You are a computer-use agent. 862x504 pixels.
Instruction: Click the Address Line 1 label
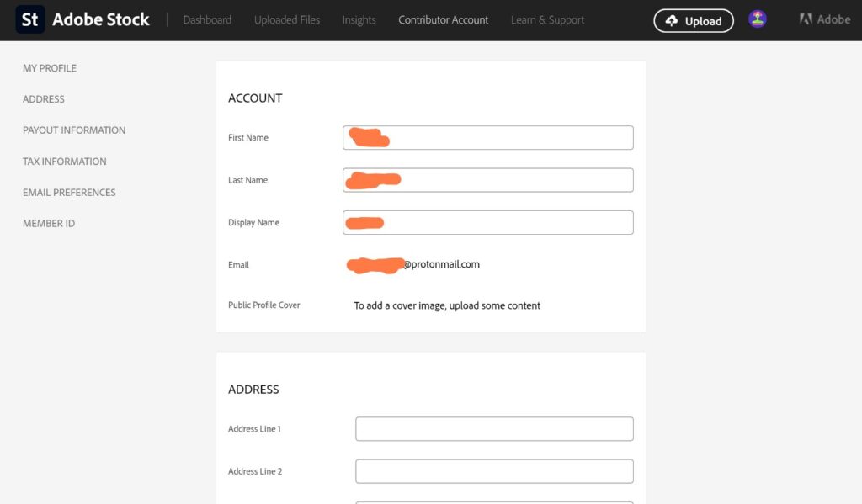pyautogui.click(x=254, y=429)
